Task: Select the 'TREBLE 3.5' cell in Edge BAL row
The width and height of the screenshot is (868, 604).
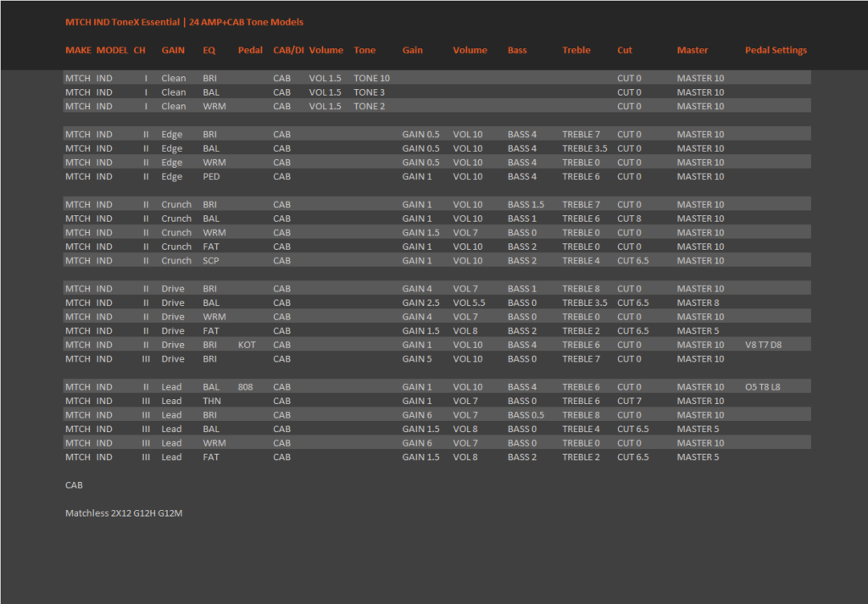Action: [x=585, y=148]
